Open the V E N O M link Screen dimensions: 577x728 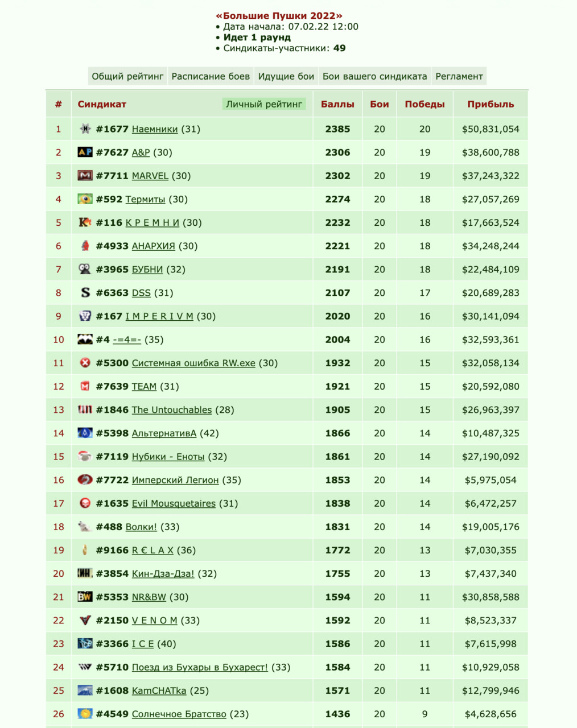click(x=155, y=620)
